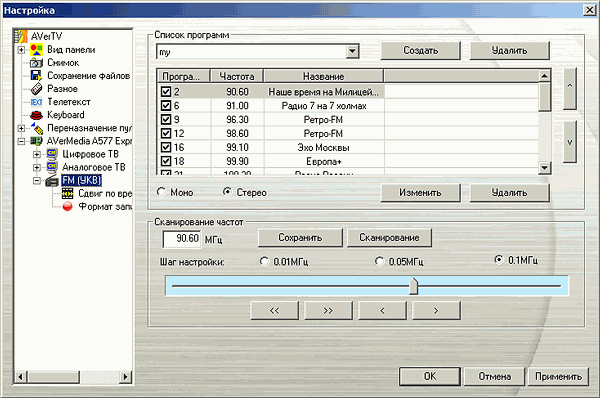
Task: Click the Разное remote control icon
Action: [36, 89]
